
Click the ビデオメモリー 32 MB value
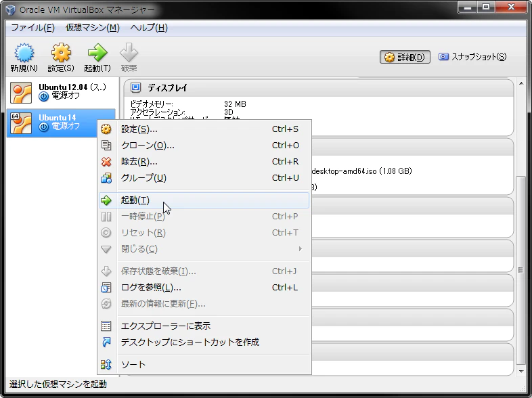[x=235, y=104]
